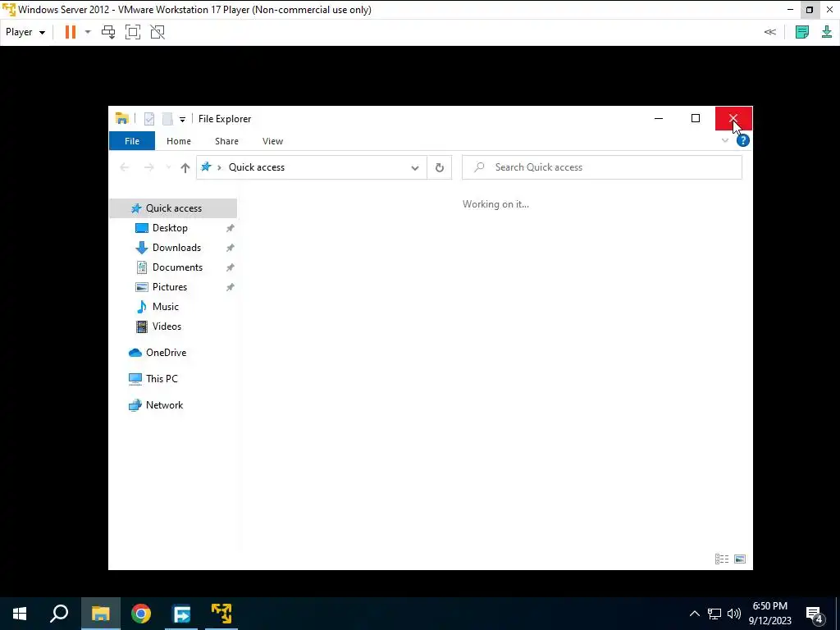This screenshot has height=630, width=840.
Task: Close the File Explorer window
Action: [733, 118]
